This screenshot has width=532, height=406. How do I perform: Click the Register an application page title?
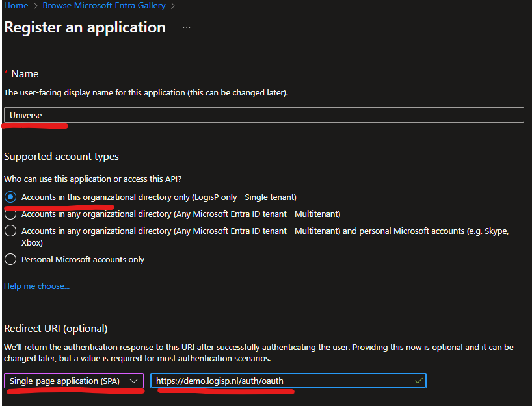[85, 27]
